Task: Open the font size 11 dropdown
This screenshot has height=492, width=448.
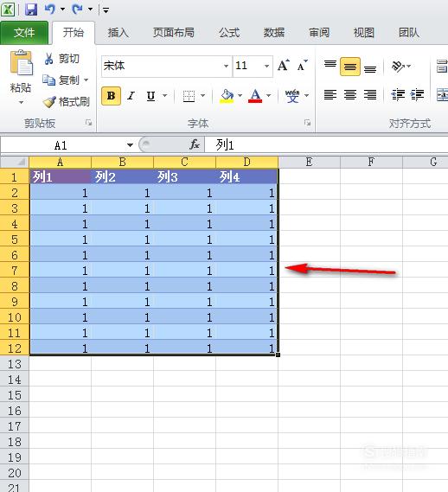Action: 266,66
